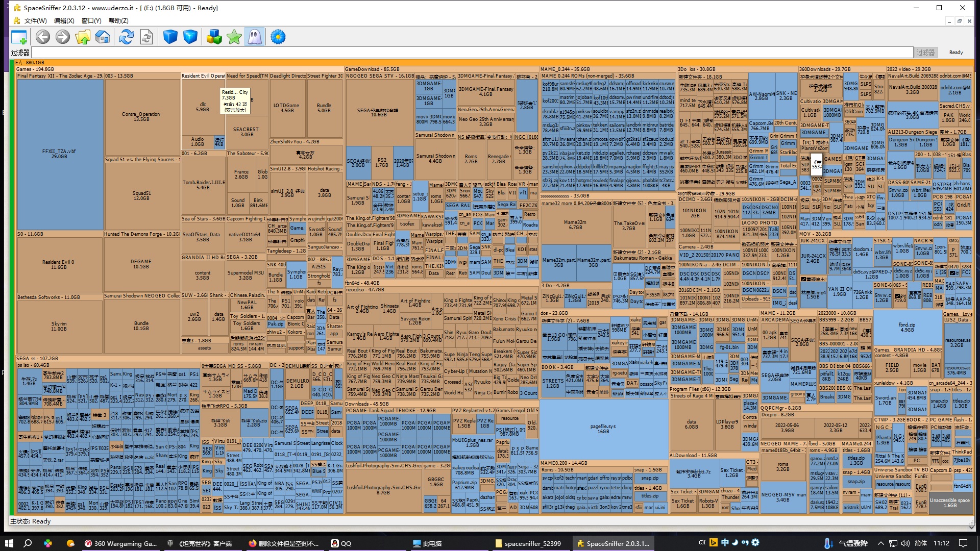Viewport: 980px width, 551px height.
Task: Go up one folder level icon
Action: pyautogui.click(x=83, y=37)
